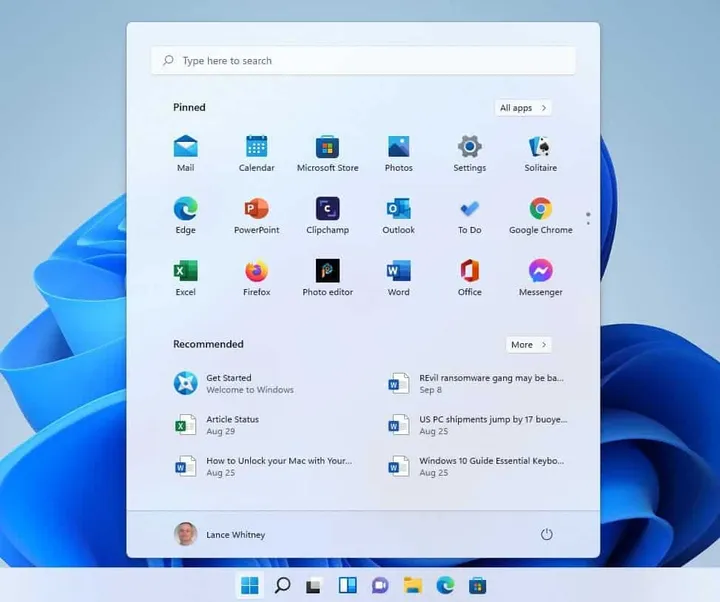This screenshot has height=602, width=720.
Task: Click the Type here to search field
Action: coord(363,61)
